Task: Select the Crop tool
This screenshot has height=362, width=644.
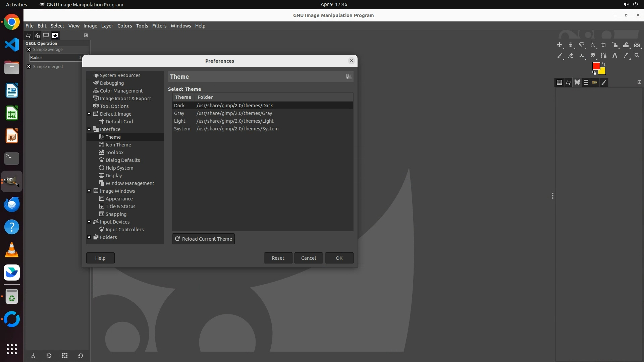Action: click(604, 45)
